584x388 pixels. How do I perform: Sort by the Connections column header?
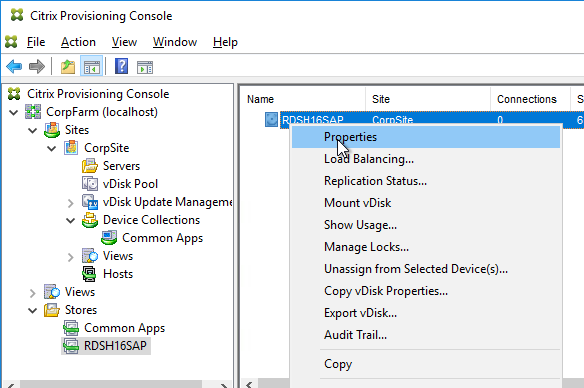click(530, 99)
